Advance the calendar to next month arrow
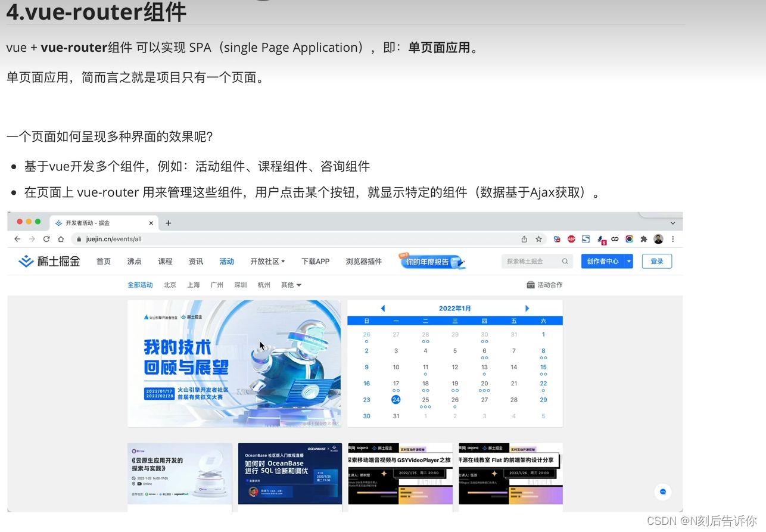Screen dimensions: 766x532 527,308
